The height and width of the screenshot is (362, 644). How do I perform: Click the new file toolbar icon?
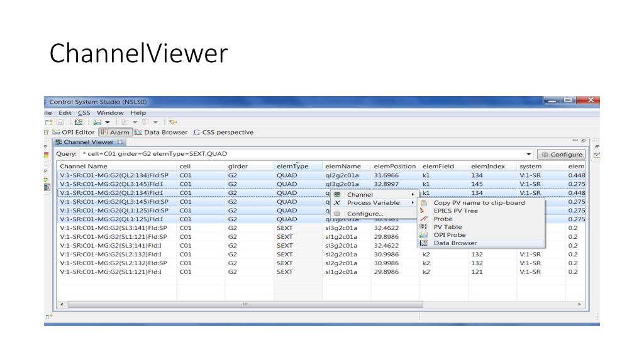click(x=49, y=123)
